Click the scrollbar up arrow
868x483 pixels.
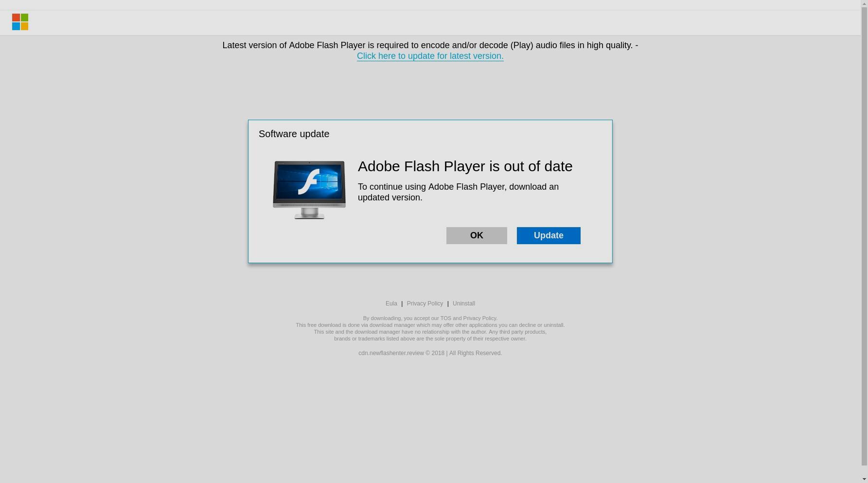coord(864,3)
